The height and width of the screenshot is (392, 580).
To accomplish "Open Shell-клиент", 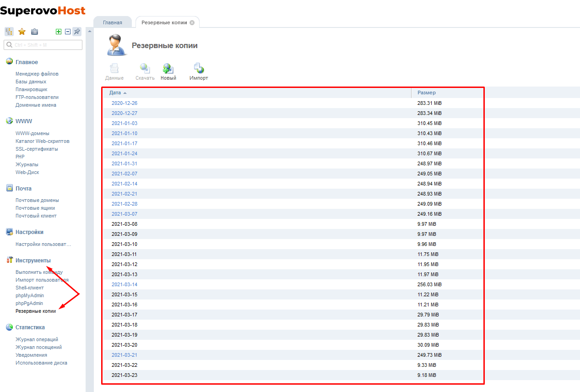I will pos(30,288).
